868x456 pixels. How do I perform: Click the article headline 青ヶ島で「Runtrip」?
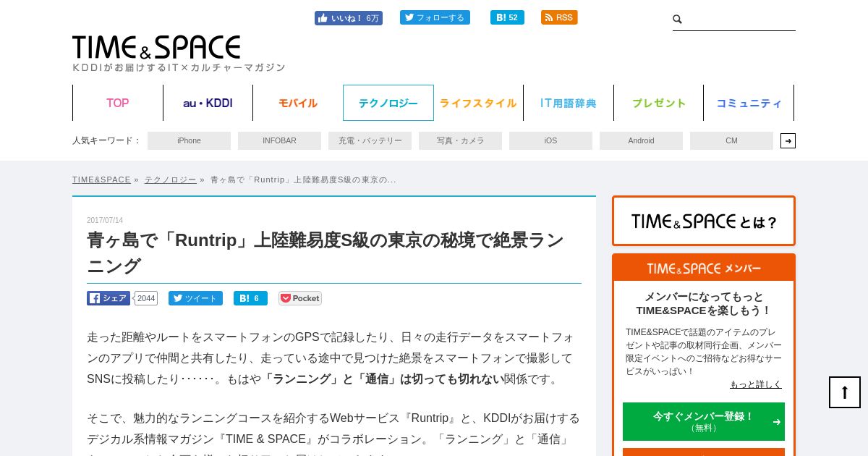[325, 253]
